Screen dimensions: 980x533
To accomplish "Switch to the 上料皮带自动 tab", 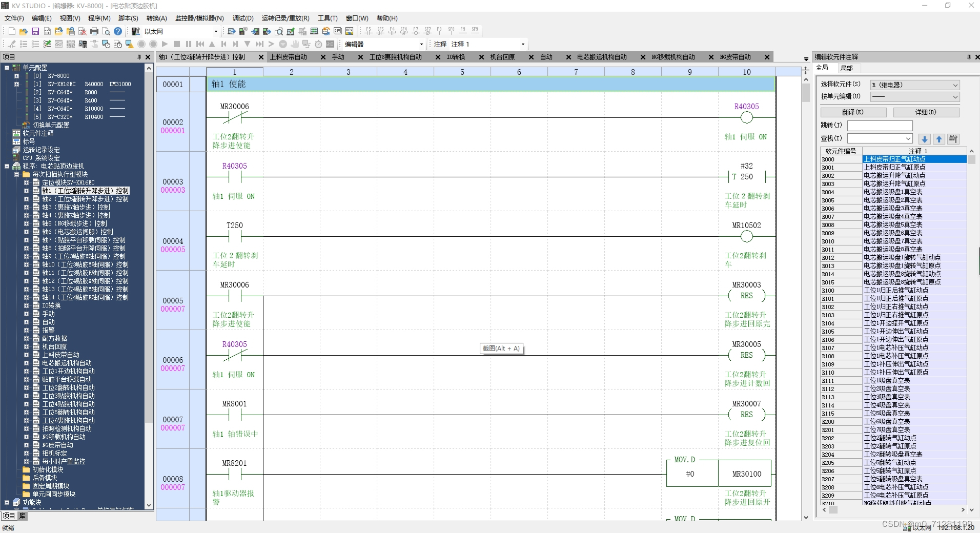I will click(289, 57).
